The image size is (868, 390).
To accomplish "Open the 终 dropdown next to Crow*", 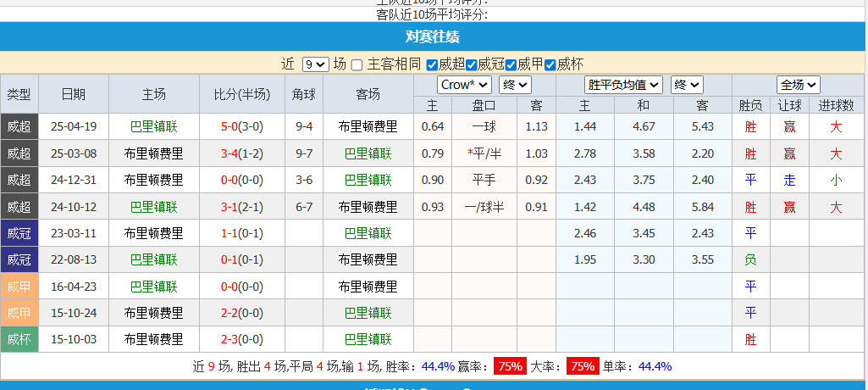I will (515, 85).
